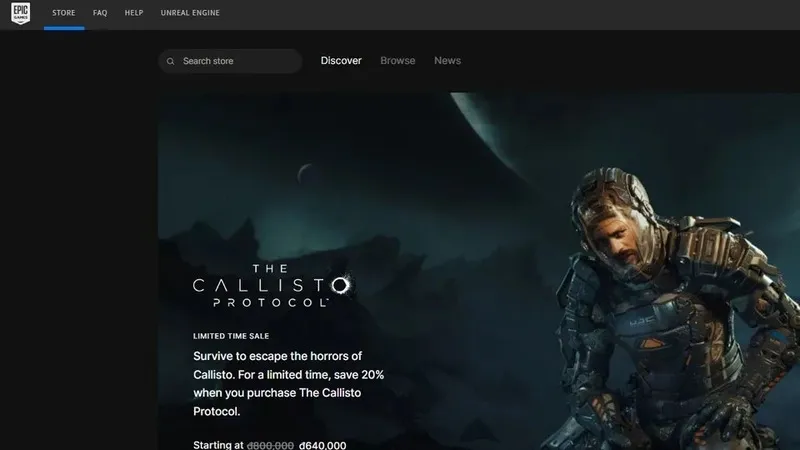Open the HELP menu item
The height and width of the screenshot is (450, 800).
coord(133,13)
